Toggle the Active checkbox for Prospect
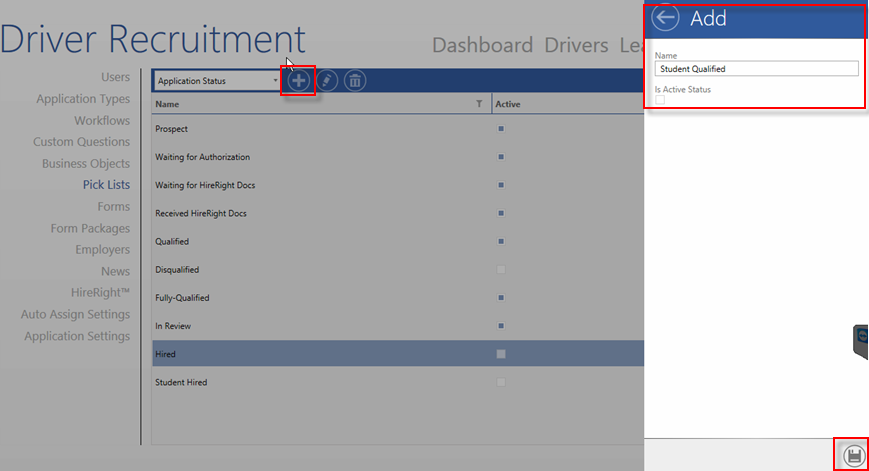Image resolution: width=869 pixels, height=471 pixels. 501,129
